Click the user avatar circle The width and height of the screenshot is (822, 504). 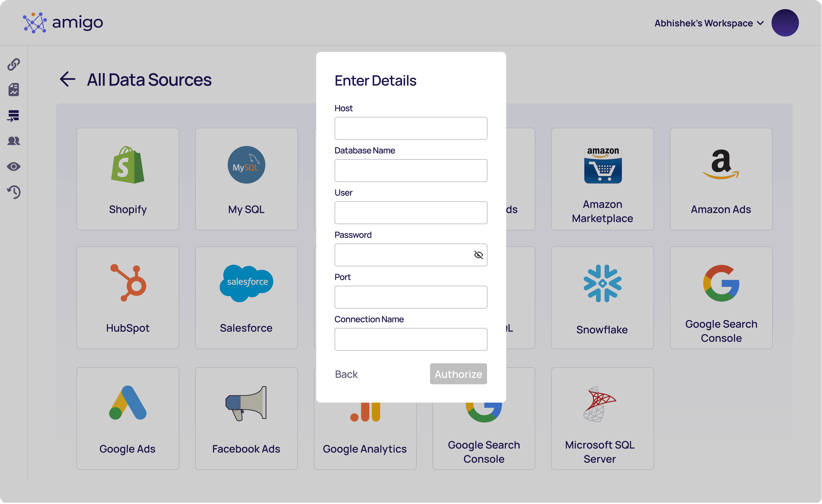[785, 23]
